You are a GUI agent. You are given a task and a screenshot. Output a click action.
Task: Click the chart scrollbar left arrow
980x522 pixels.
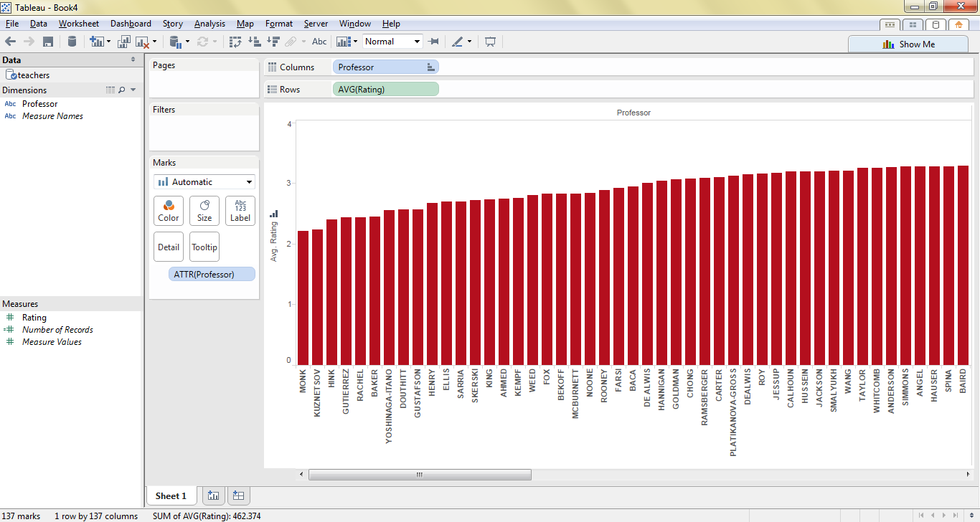[302, 475]
